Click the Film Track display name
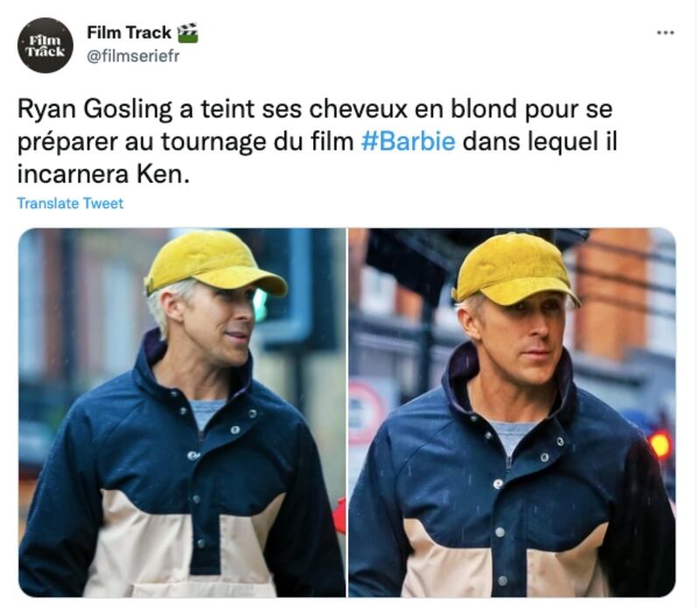 pos(129,32)
